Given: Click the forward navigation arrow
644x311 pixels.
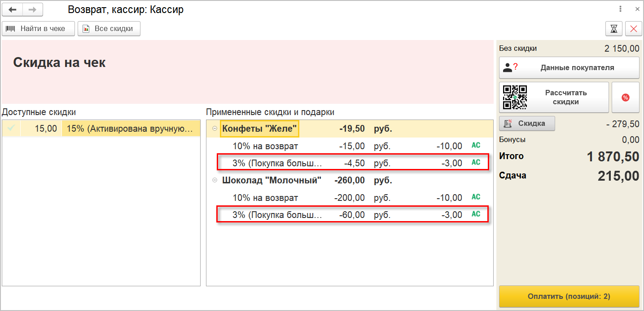Looking at the screenshot, I should click(x=32, y=9).
